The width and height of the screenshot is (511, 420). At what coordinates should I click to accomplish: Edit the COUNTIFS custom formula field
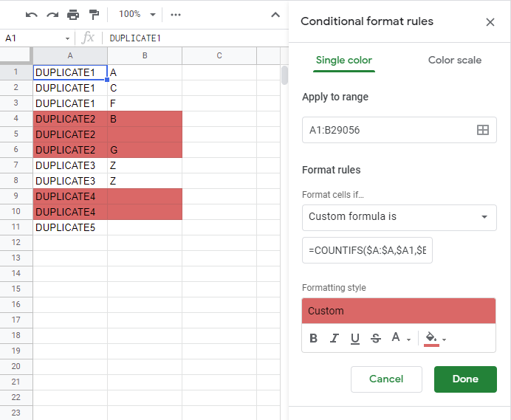[367, 250]
